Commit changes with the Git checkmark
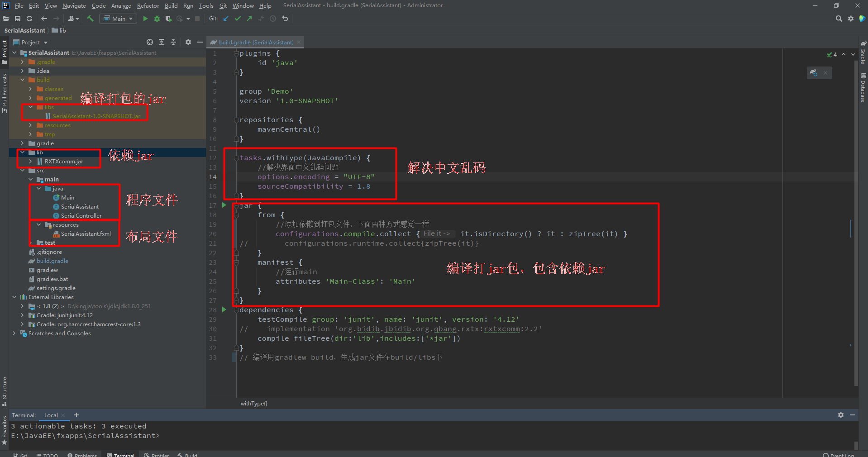868x457 pixels. click(238, 19)
